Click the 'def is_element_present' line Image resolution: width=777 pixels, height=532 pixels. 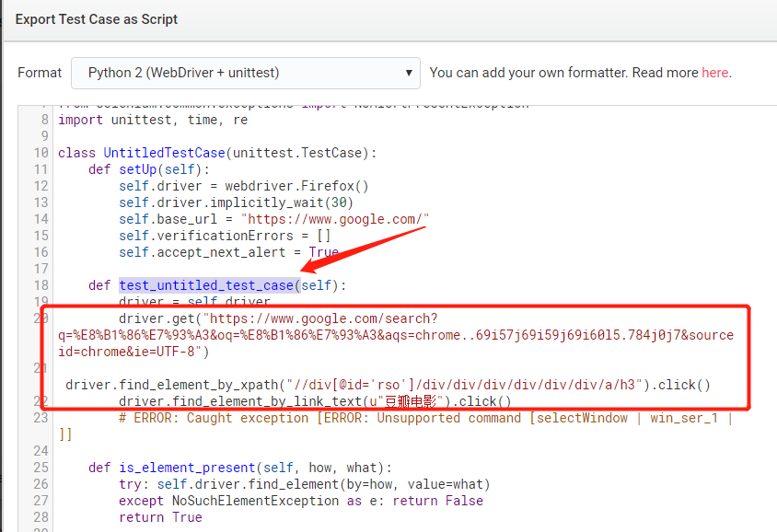(x=240, y=468)
